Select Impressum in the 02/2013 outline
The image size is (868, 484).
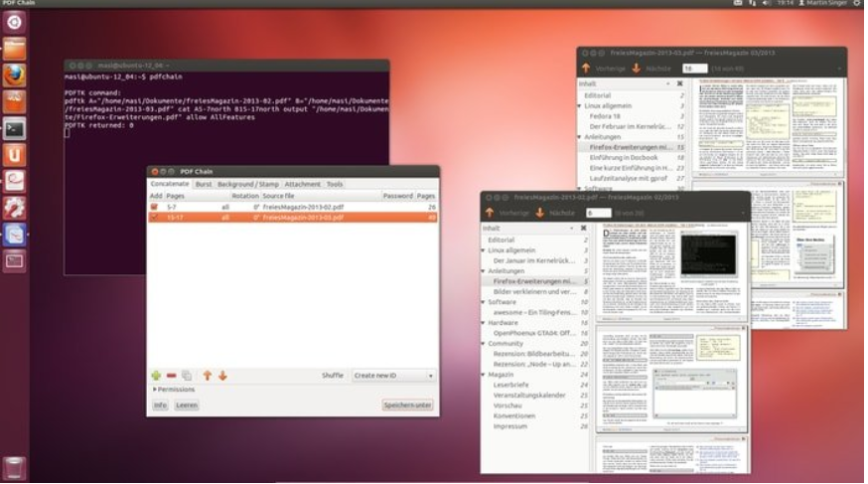pos(509,426)
